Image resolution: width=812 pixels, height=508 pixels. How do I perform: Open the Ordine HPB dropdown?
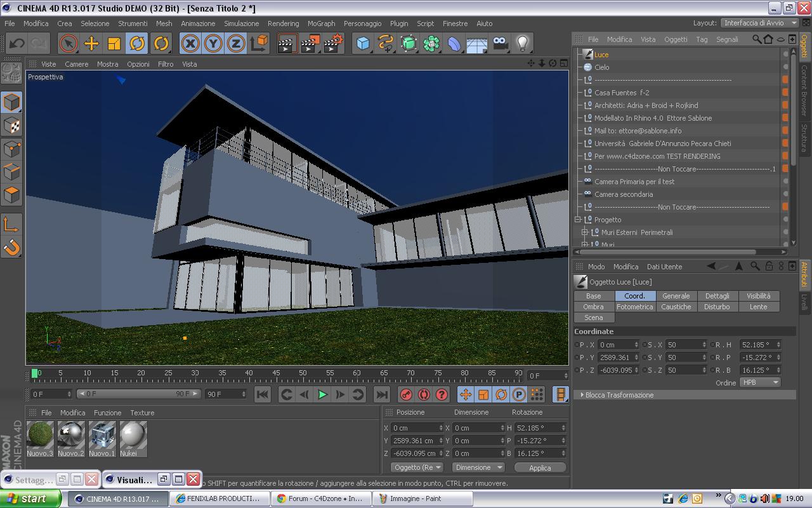(x=759, y=382)
